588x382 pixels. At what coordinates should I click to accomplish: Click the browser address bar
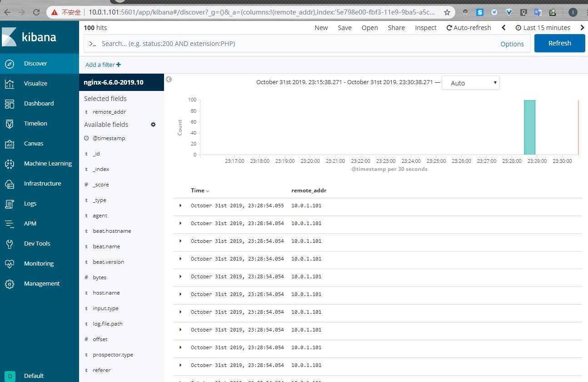(261, 12)
